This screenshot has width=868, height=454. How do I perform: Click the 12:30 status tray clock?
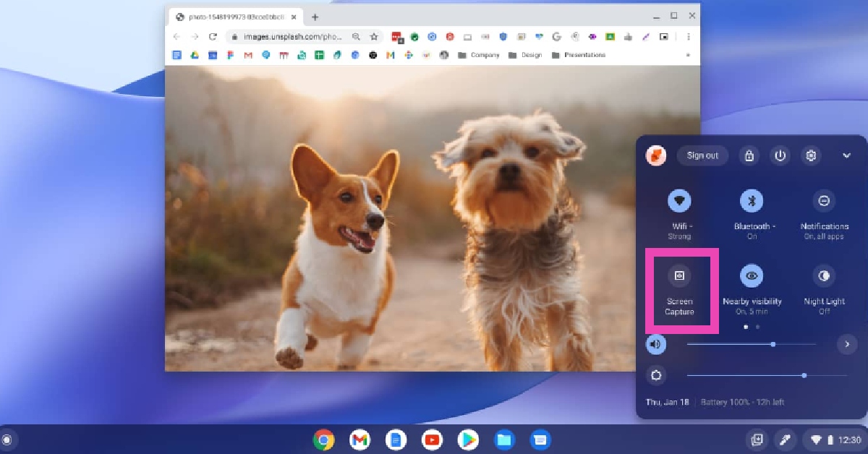point(849,440)
